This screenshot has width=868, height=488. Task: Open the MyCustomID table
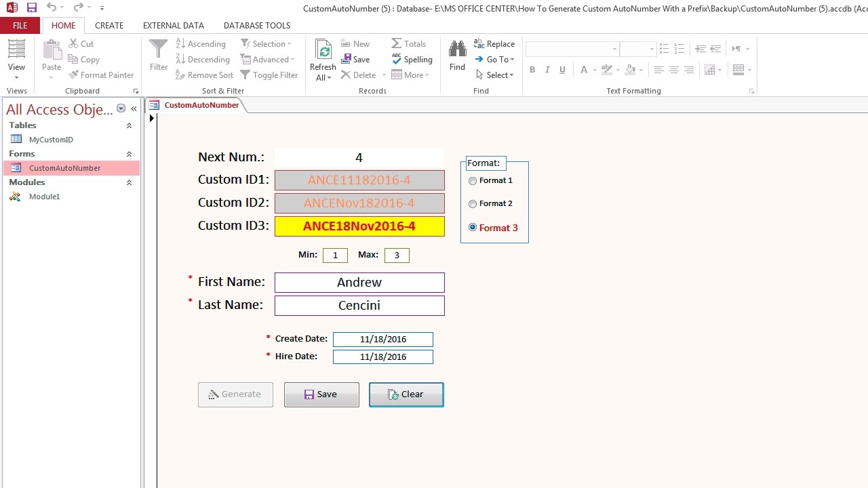(x=51, y=140)
